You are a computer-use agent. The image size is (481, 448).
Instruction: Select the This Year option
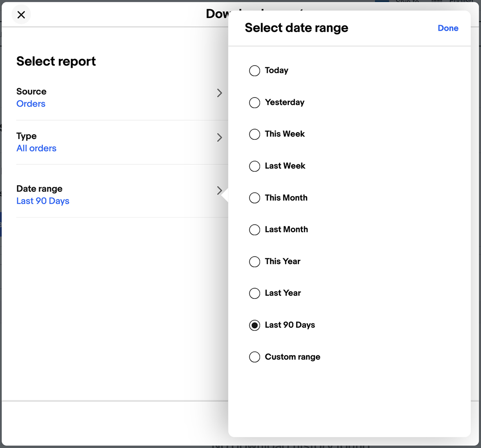click(x=255, y=261)
